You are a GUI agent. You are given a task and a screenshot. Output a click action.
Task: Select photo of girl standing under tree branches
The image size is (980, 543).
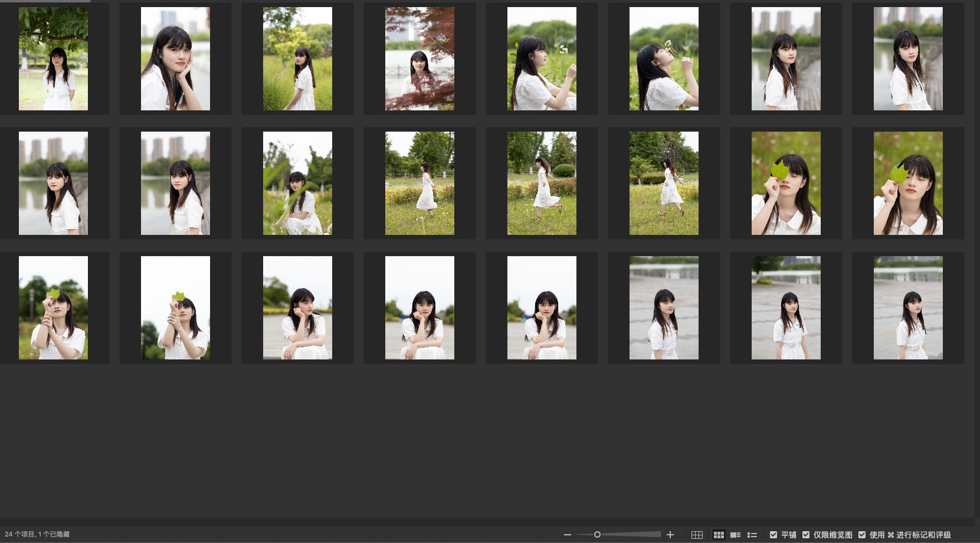click(x=53, y=59)
